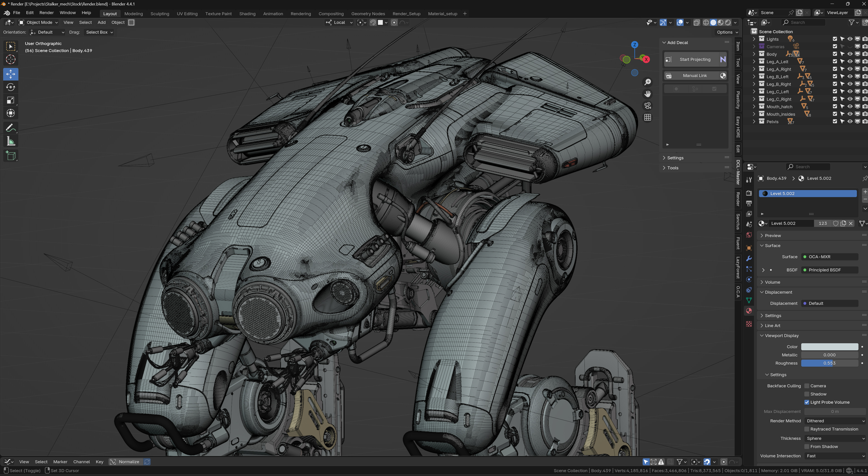Select the Rotate tool
The image size is (868, 476).
click(10, 87)
